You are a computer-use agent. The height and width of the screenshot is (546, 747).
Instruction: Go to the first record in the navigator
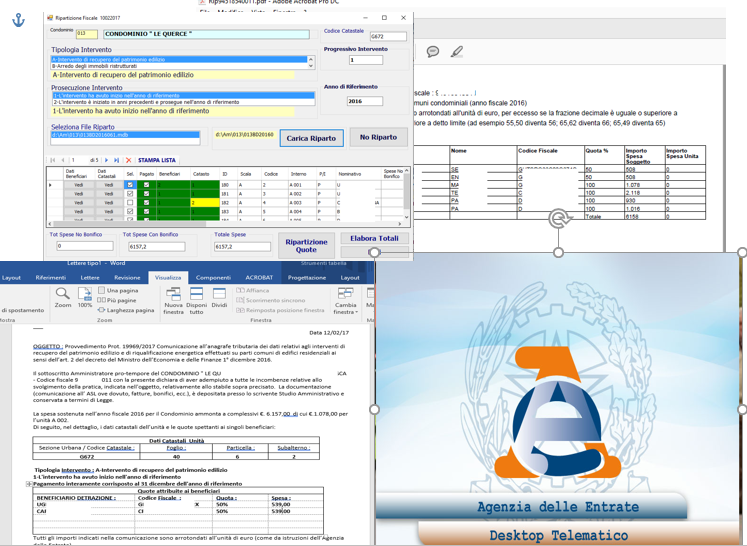[x=52, y=160]
